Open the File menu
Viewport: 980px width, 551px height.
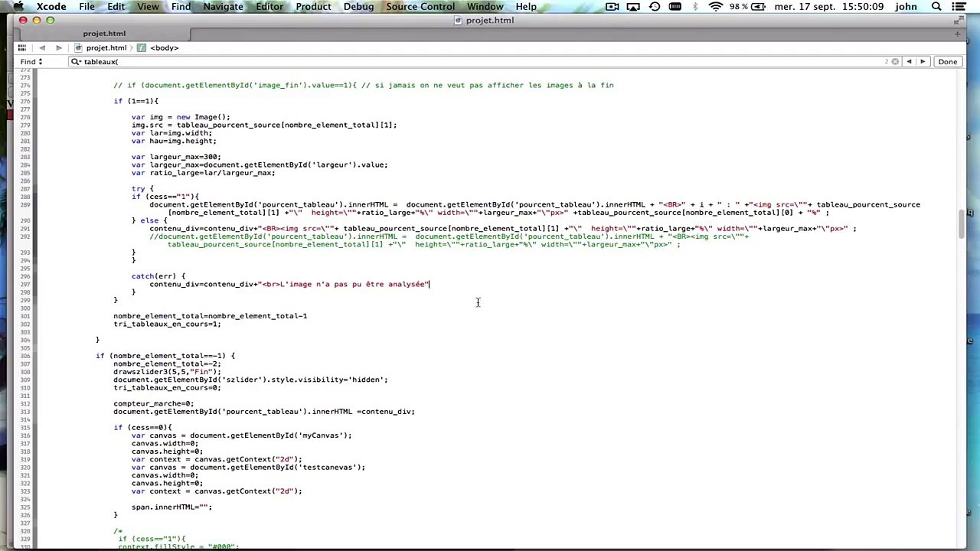click(87, 7)
